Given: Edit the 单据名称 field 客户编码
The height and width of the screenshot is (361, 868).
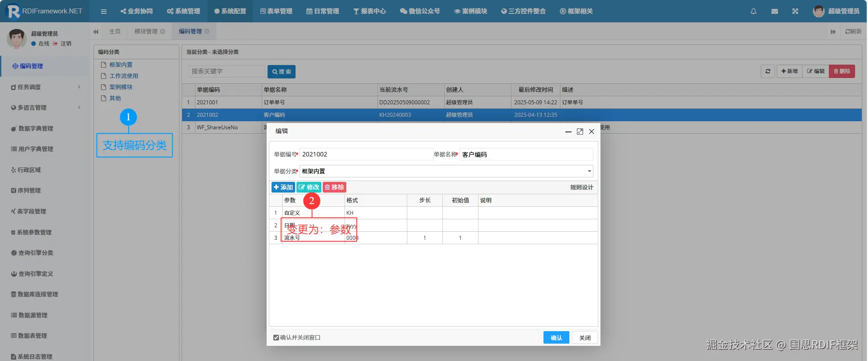Looking at the screenshot, I should click(526, 154).
